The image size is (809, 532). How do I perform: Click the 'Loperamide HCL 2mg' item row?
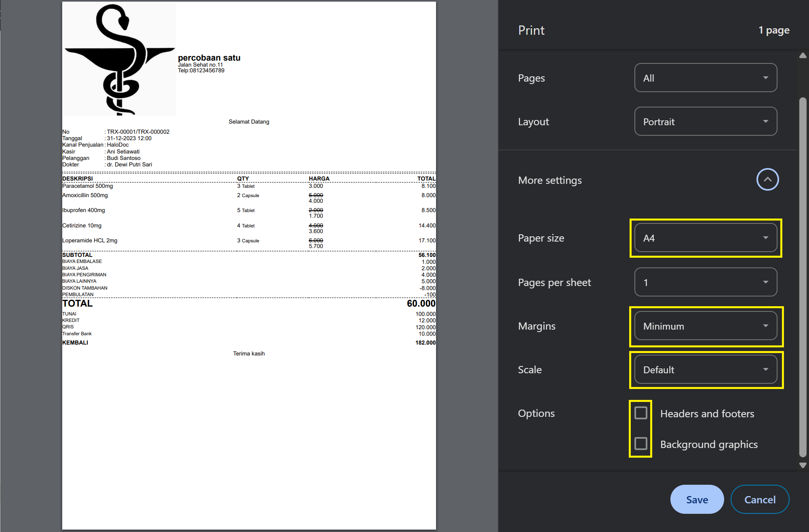pyautogui.click(x=249, y=243)
